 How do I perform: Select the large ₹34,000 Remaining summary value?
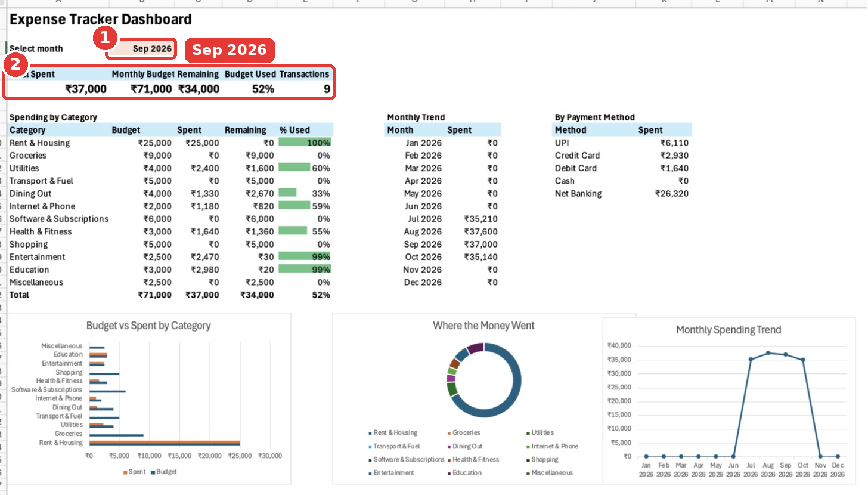pos(199,89)
